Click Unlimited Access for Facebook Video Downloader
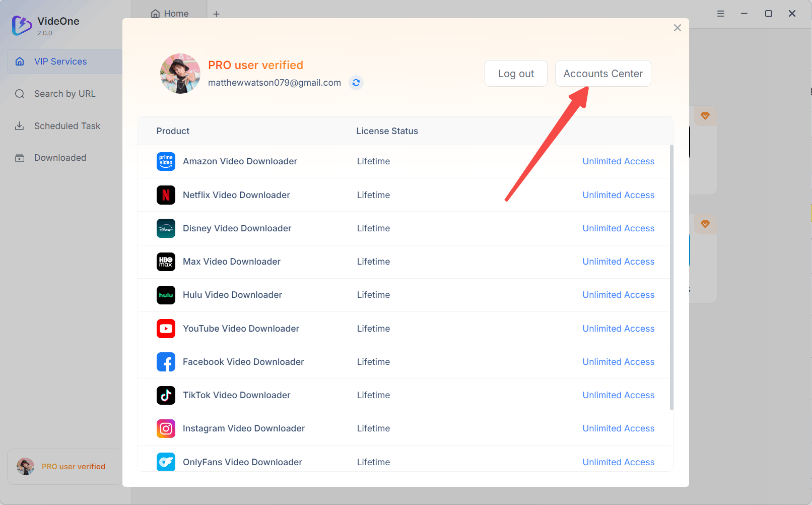Image resolution: width=812 pixels, height=505 pixels. (618, 362)
